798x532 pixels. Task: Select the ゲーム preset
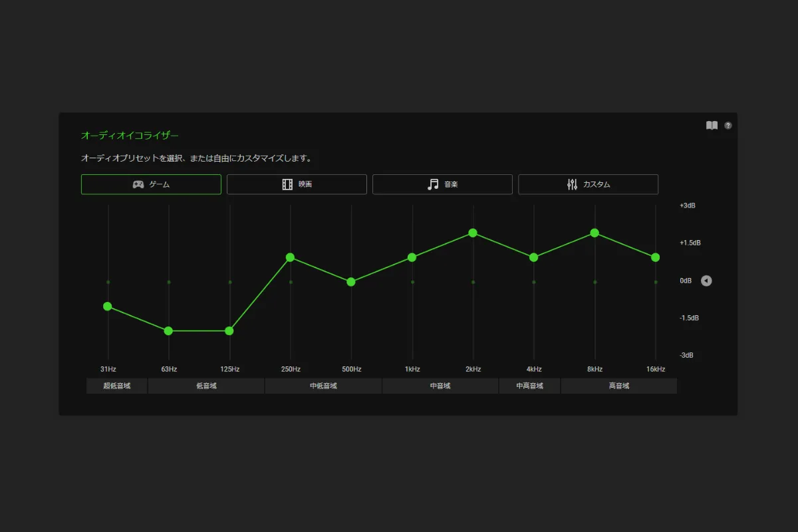tap(151, 184)
